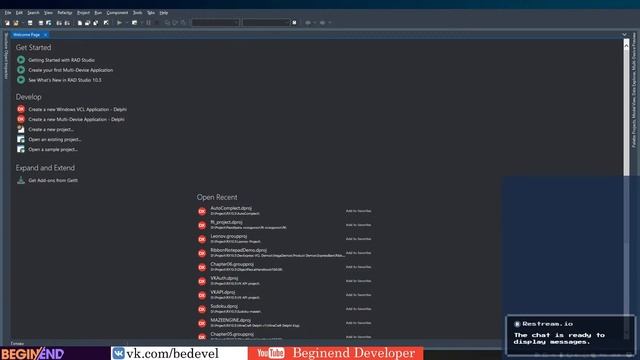This screenshot has width=640, height=360.
Task: Open the Search menu
Action: [x=33, y=13]
